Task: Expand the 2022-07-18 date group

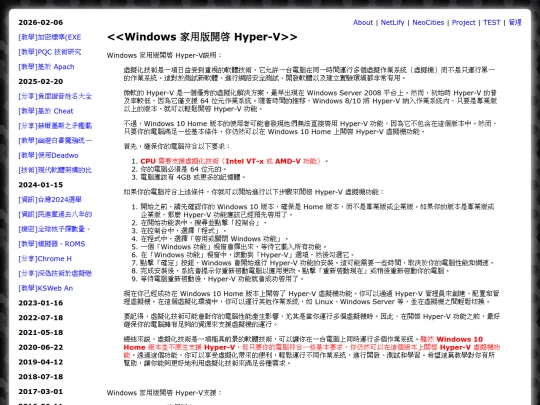Action: [x=41, y=318]
